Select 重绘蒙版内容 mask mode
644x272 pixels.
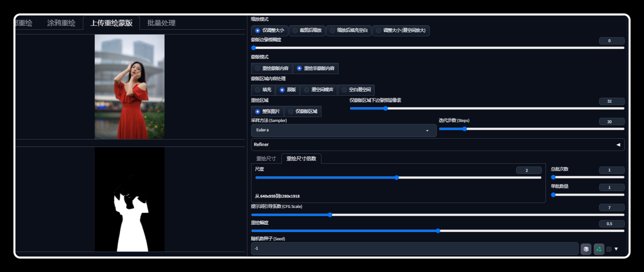272,69
